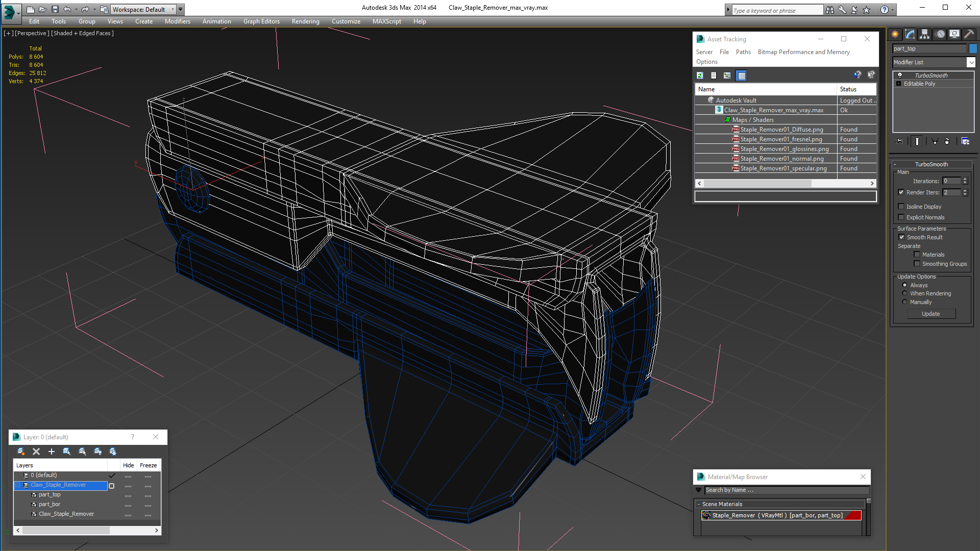Screen dimensions: 980x551
Task: Select When Rendering update option
Action: tap(905, 293)
